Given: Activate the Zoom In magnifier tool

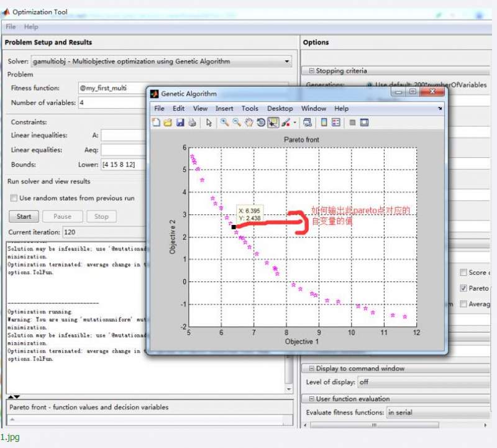Looking at the screenshot, I should coord(224,122).
